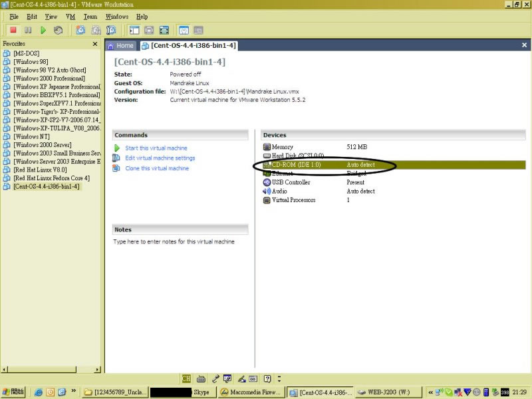
Task: Switch to the Home tab
Action: click(121, 45)
